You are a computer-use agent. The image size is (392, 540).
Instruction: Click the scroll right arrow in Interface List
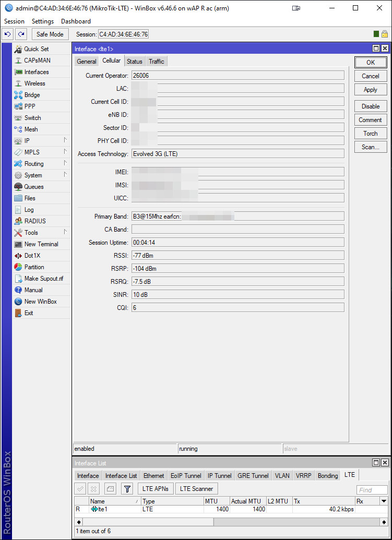point(384,522)
